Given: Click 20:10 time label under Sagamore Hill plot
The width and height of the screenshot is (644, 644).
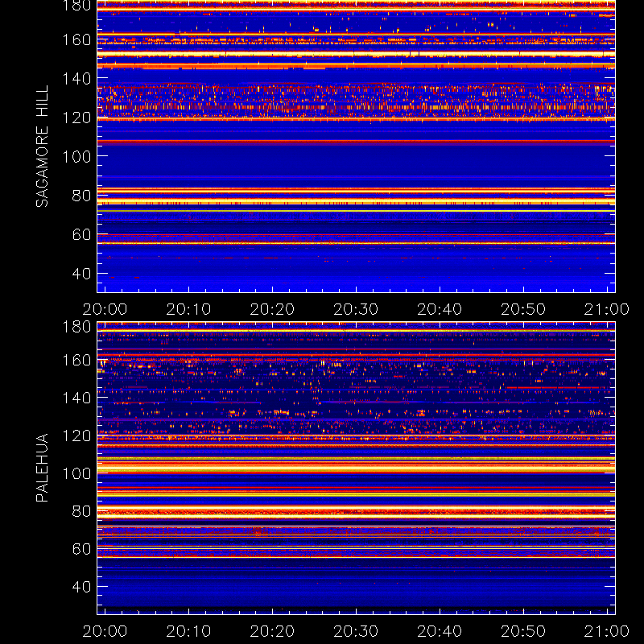Looking at the screenshot, I should pos(188,309).
